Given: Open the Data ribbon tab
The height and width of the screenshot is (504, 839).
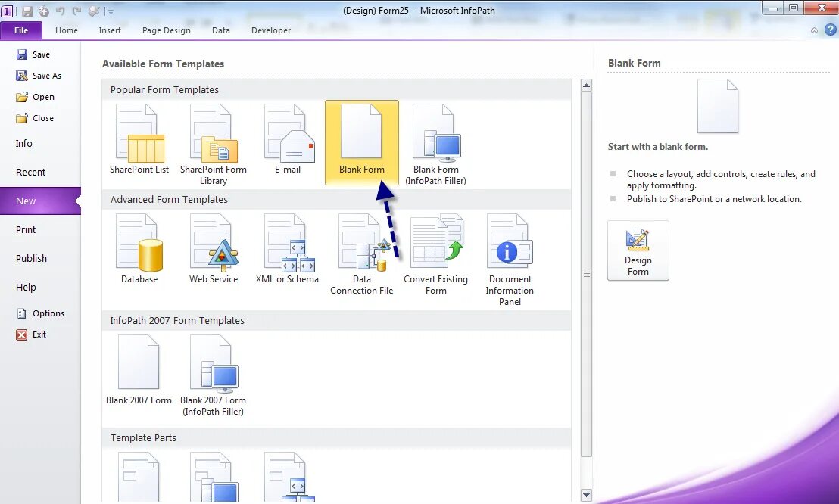Looking at the screenshot, I should coord(221,30).
